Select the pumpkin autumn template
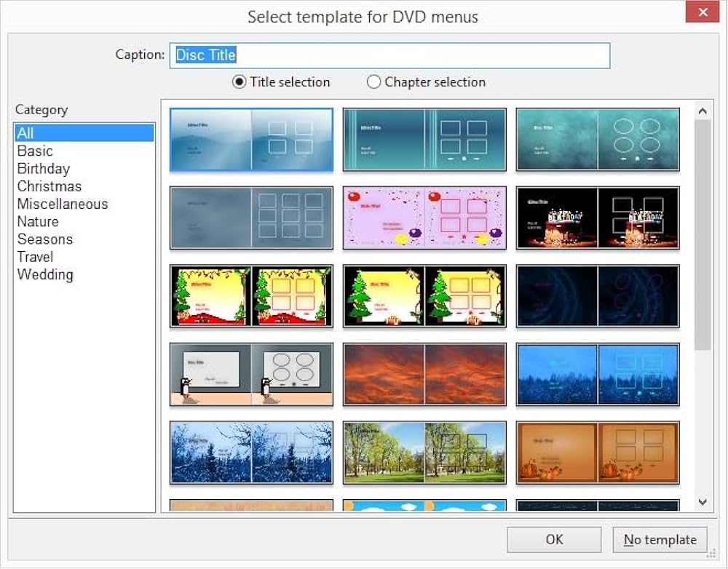The image size is (728, 569). pos(598,452)
